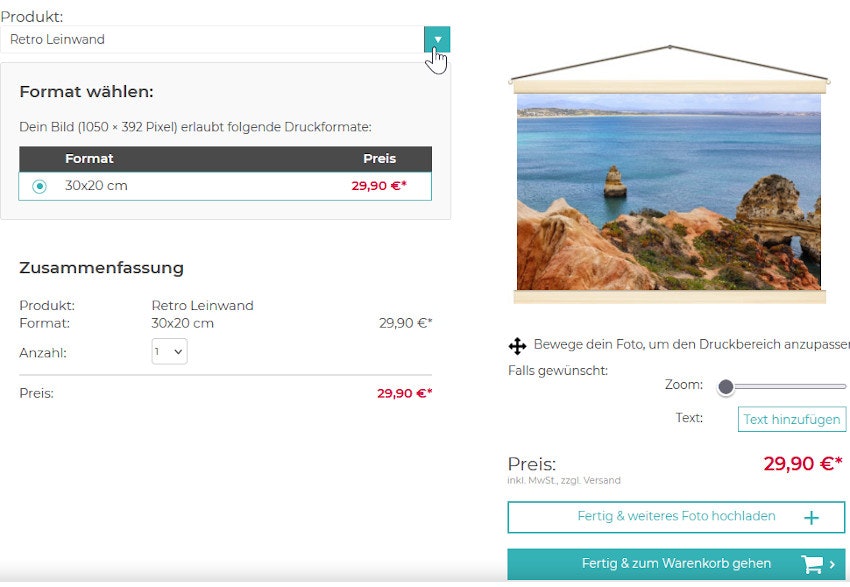The height and width of the screenshot is (587, 850).
Task: Click the four-arrow move icon
Action: click(517, 346)
